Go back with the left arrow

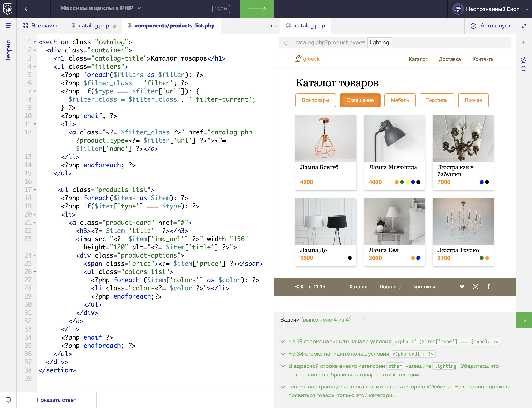[x=33, y=9]
